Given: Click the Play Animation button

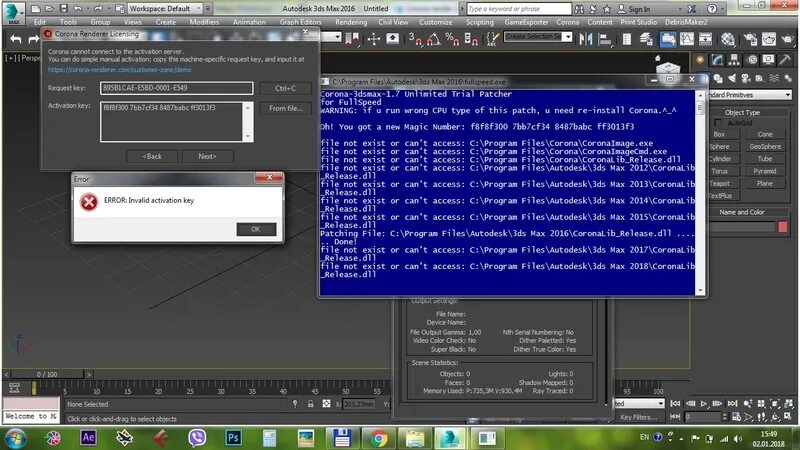Looking at the screenshot, I should (x=704, y=404).
